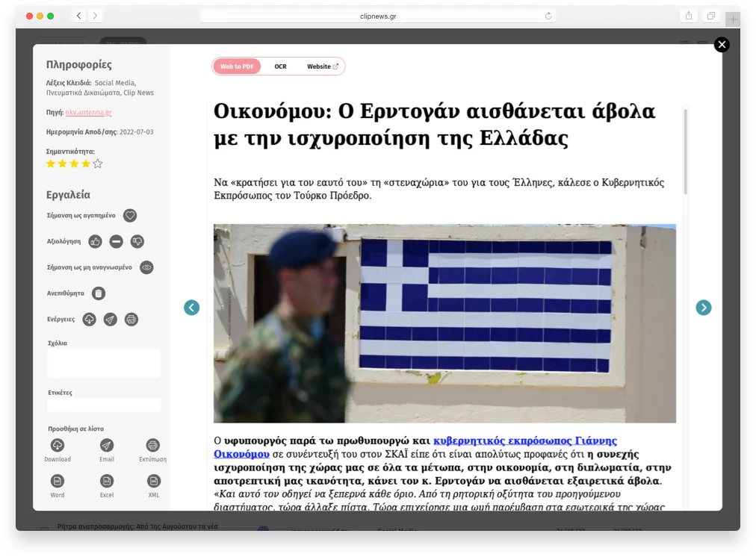756x557 pixels.
Task: Set importance to five stars
Action: tap(98, 164)
